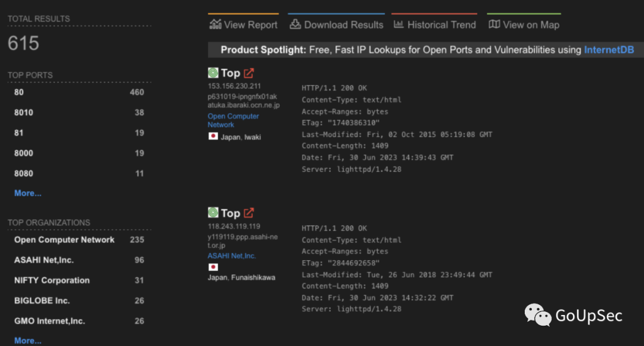The image size is (644, 346).
Task: Click Open Computer Network link under first result
Action: 233,121
